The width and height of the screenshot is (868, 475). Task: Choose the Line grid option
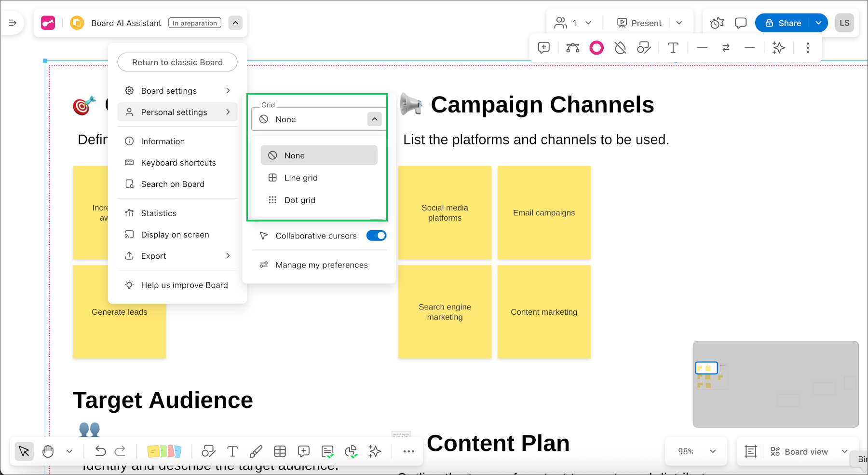[301, 178]
